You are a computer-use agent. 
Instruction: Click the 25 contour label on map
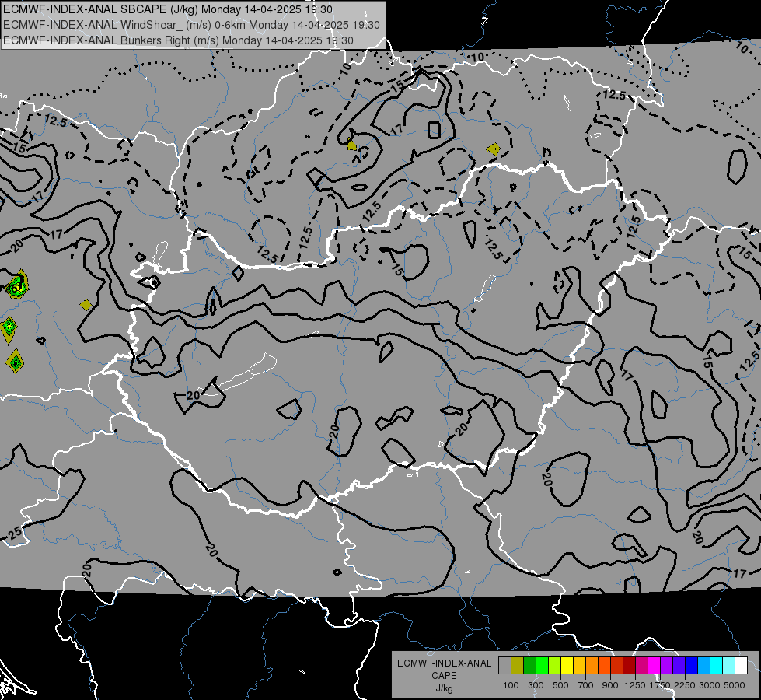15,533
